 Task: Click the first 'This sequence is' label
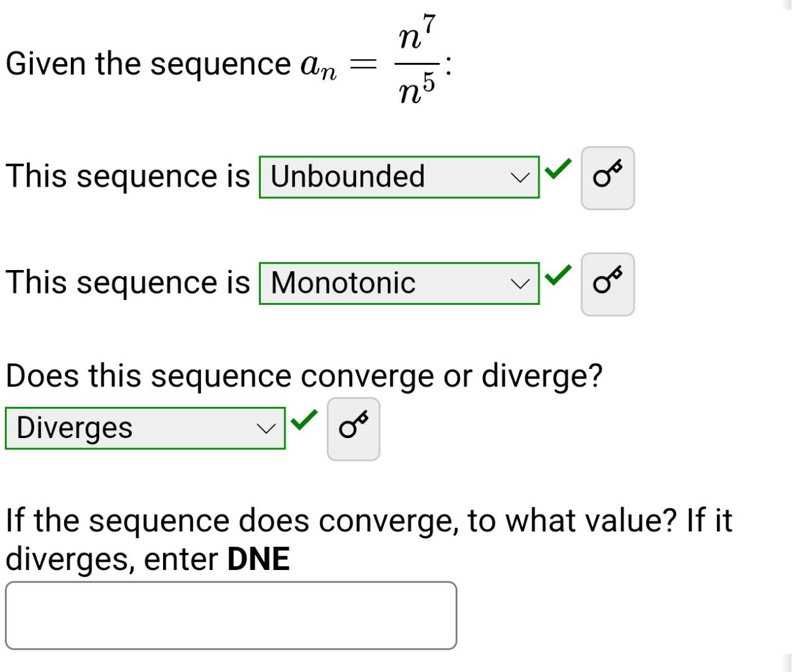128,176
